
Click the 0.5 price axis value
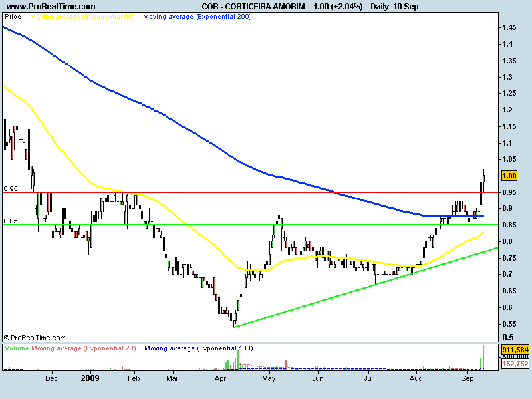pyautogui.click(x=507, y=338)
